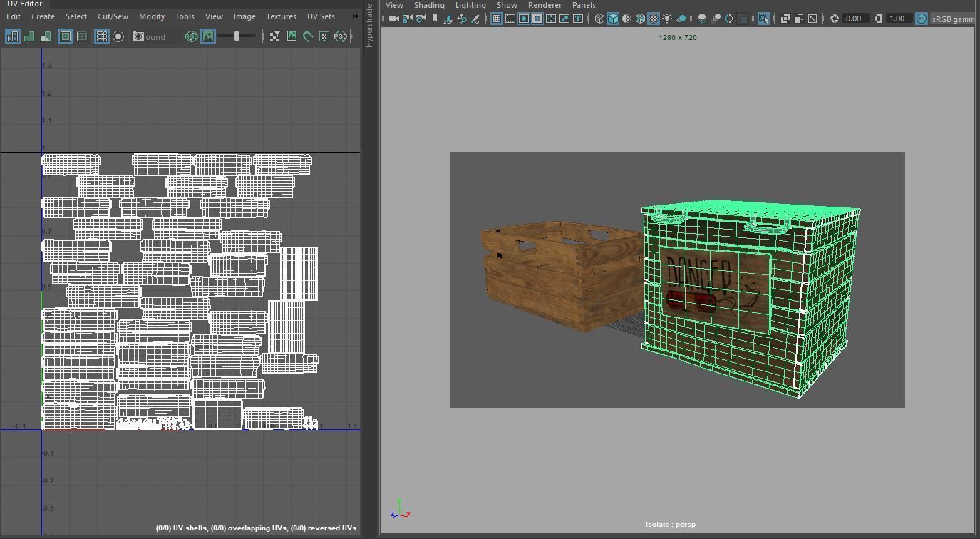Screen dimensions: 980x539
Task: Toggle viewport grid icon
Action: coord(496,19)
